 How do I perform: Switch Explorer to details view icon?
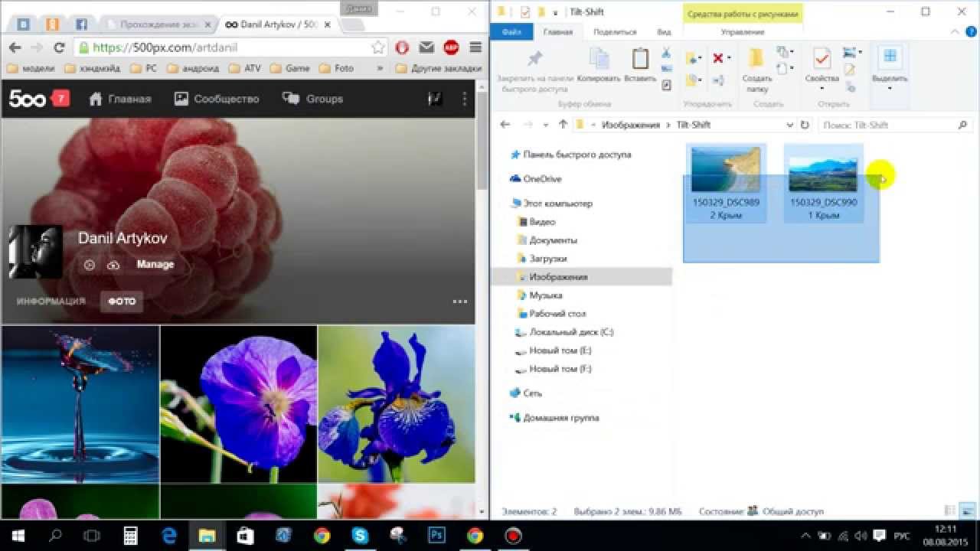[x=950, y=511]
